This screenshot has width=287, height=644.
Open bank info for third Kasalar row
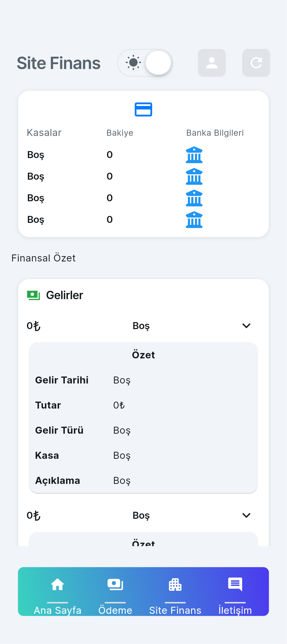point(194,198)
